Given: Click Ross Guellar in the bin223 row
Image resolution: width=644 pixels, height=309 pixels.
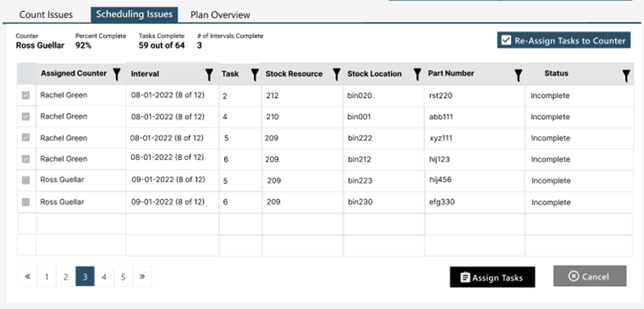Looking at the screenshot, I should 62,180.
